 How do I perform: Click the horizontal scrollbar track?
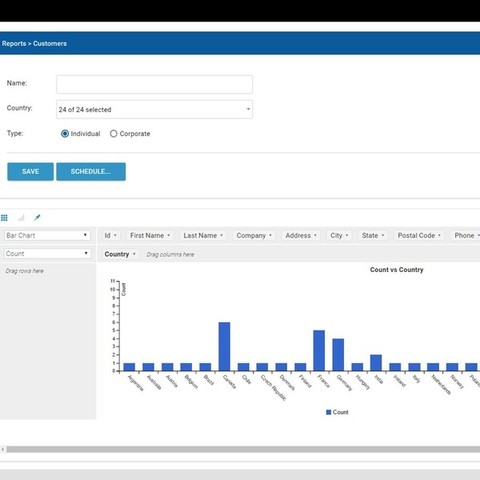pyautogui.click(x=243, y=449)
